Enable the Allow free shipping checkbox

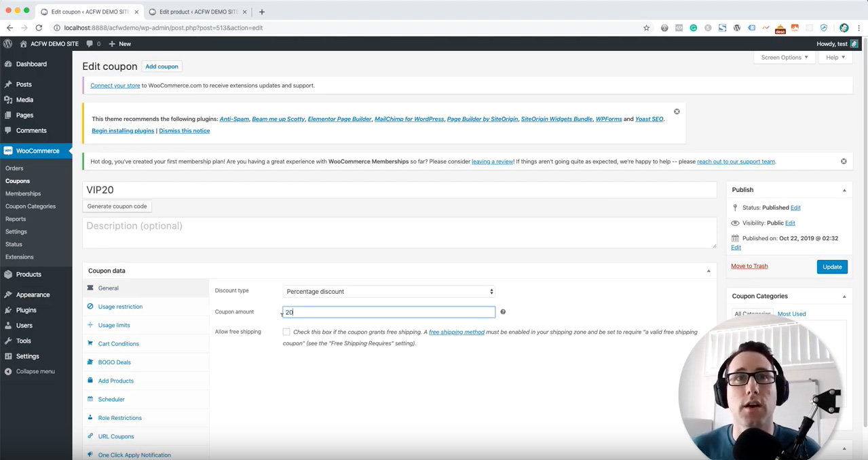coord(286,332)
